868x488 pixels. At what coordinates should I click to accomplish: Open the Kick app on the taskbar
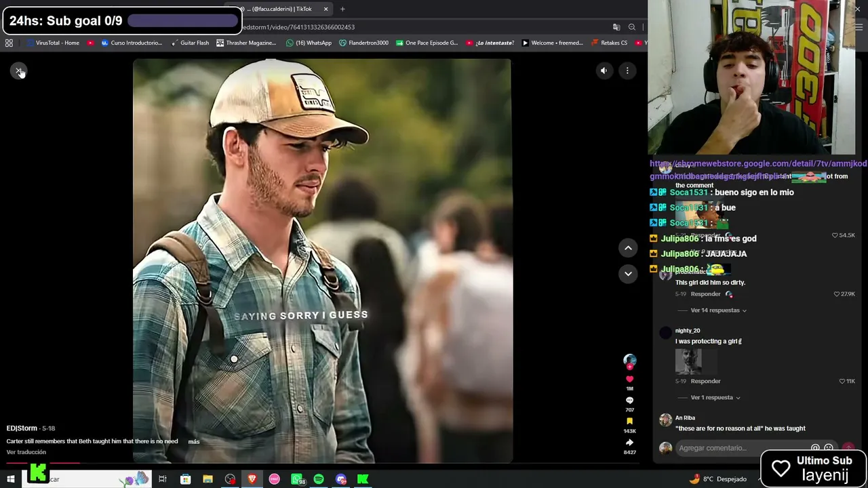pyautogui.click(x=363, y=479)
